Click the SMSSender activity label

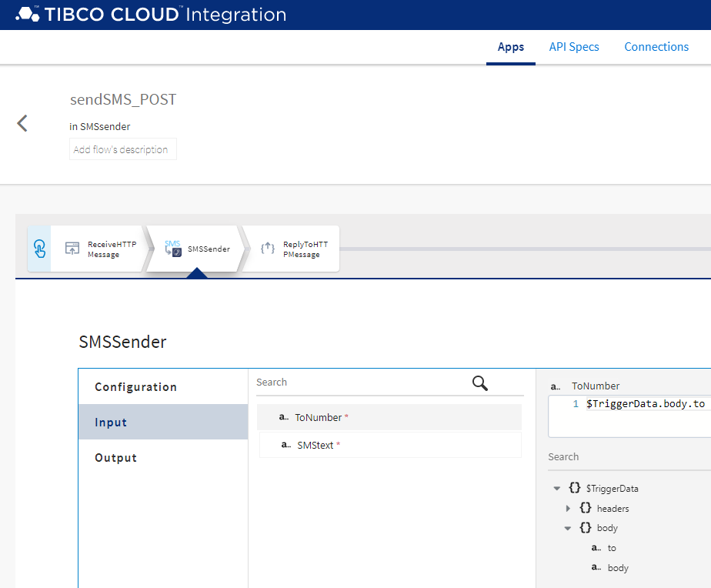(x=209, y=249)
